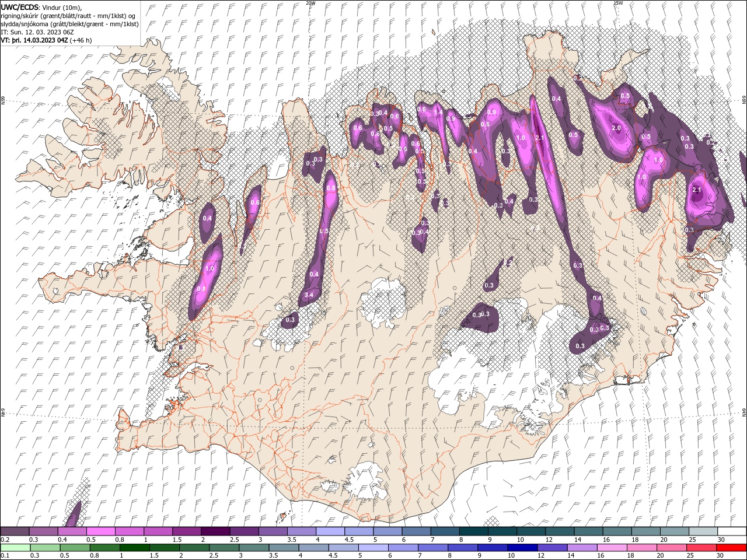This screenshot has width=747, height=560.
Task: Click the header line starting 'slydda/snjókoma'
Action: click(x=69, y=24)
